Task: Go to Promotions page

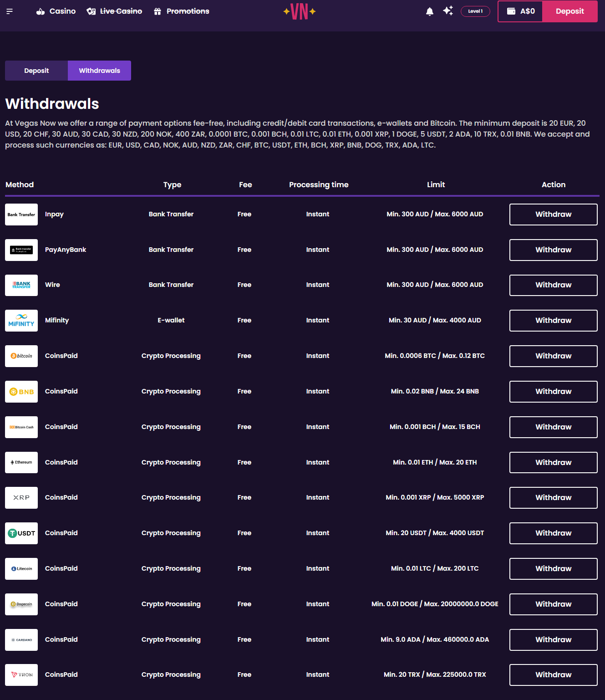Action: click(x=182, y=11)
